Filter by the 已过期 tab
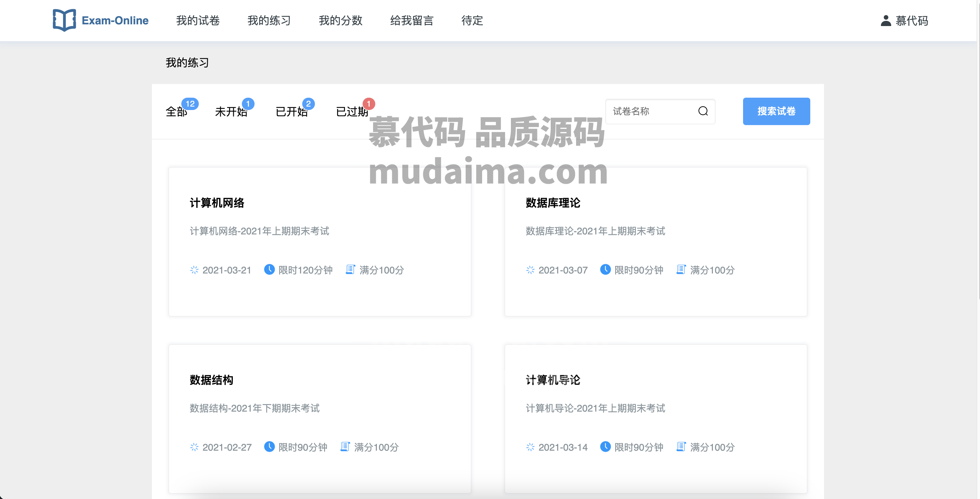980x499 pixels. 352,112
